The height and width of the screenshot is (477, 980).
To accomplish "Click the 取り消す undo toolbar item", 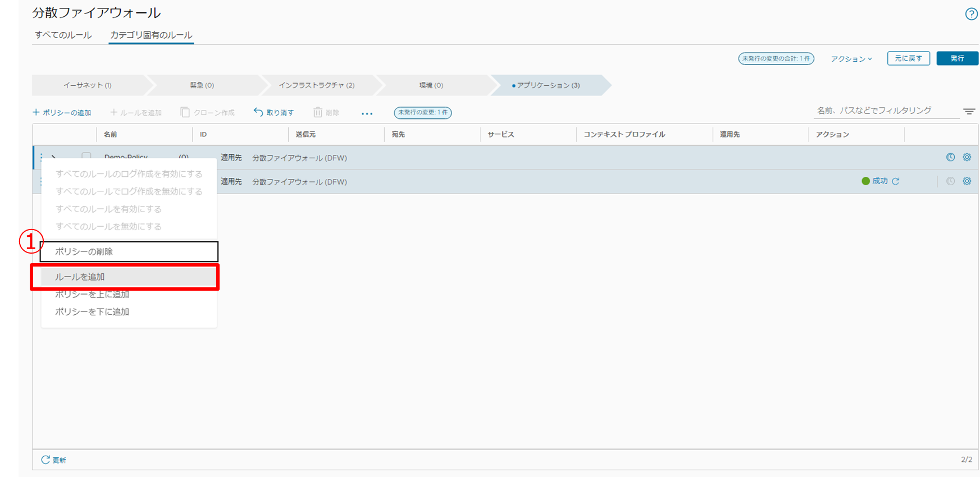I will tap(274, 113).
